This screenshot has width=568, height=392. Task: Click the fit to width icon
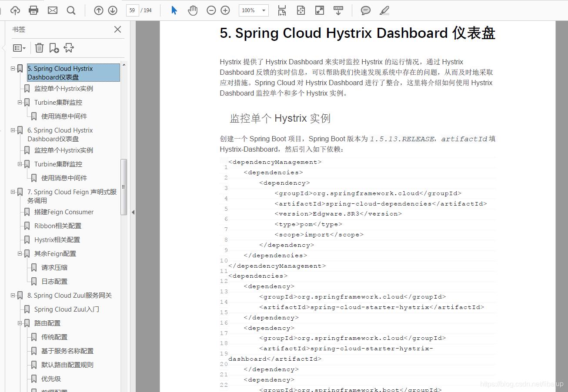pos(301,10)
